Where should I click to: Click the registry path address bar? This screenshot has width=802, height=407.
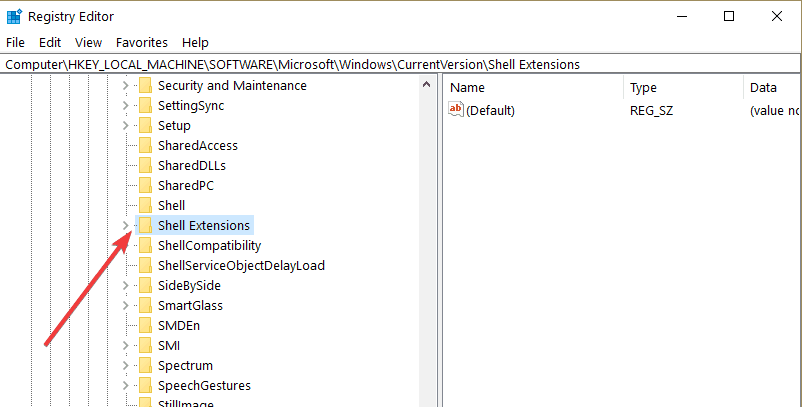pyautogui.click(x=400, y=64)
